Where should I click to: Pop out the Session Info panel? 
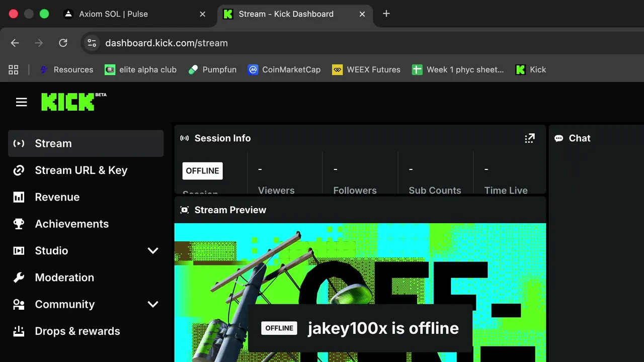click(530, 138)
